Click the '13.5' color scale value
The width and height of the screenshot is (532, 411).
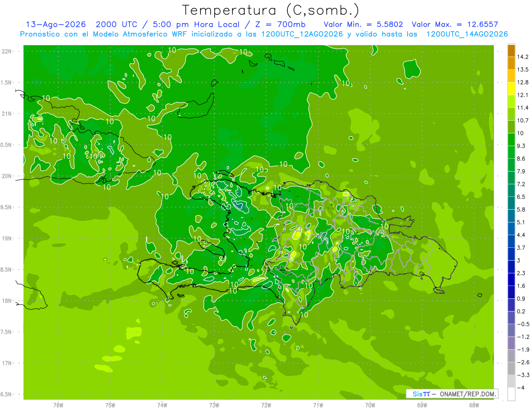click(x=523, y=70)
